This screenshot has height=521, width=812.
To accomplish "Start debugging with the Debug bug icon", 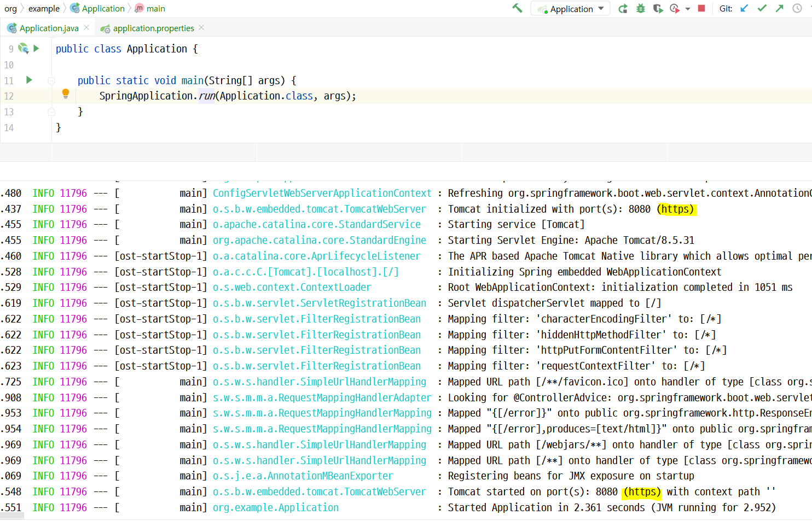I will (640, 8).
